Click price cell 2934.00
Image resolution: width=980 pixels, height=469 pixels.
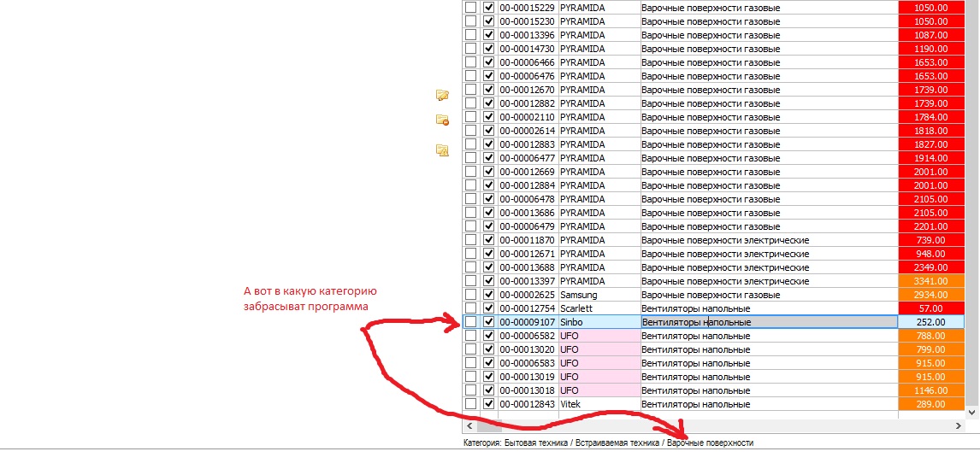click(932, 295)
